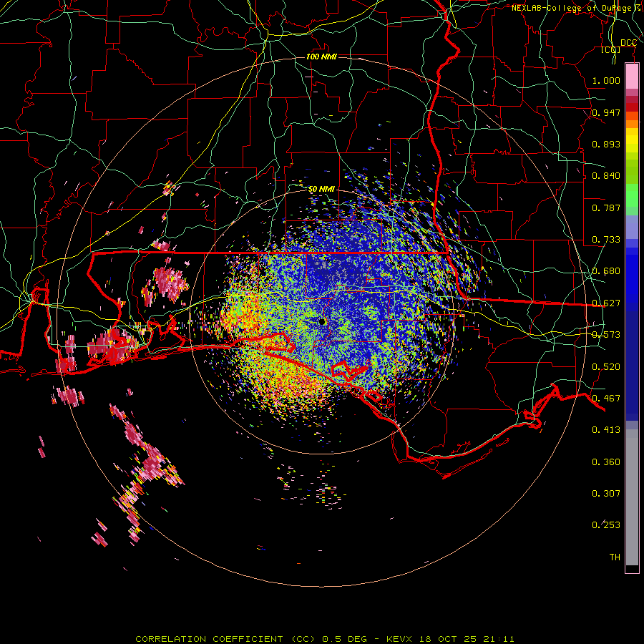Screen dimensions: 644x644
Task: Click the 100 NMI range ring label
Action: [x=321, y=57]
